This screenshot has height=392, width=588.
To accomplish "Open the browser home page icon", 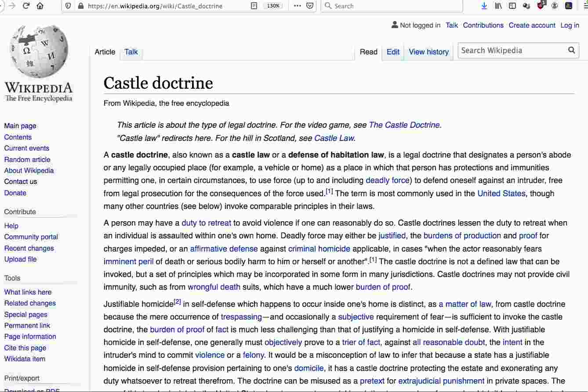I will tap(40, 6).
